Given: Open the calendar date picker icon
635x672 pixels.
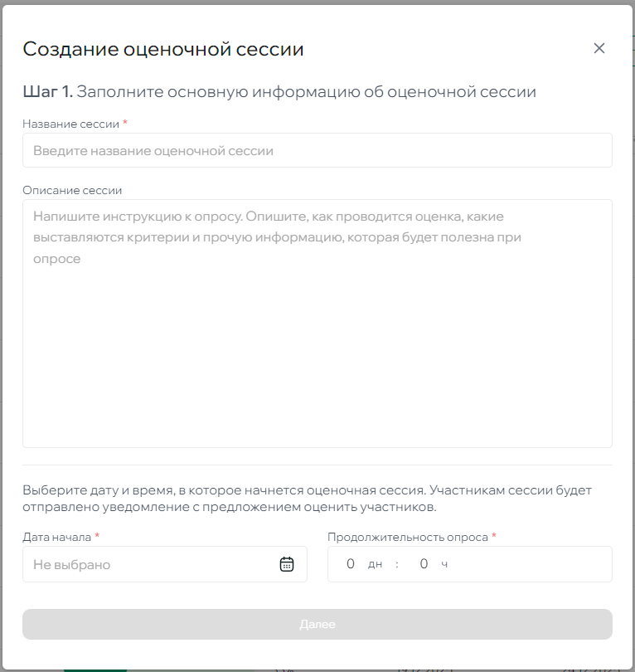Looking at the screenshot, I should 287,564.
